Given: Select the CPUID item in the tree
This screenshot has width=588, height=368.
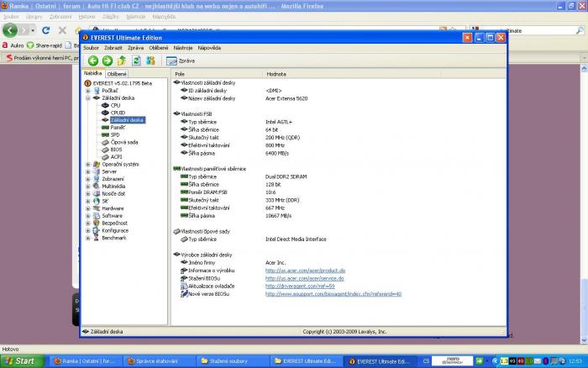Looking at the screenshot, I should [118, 113].
